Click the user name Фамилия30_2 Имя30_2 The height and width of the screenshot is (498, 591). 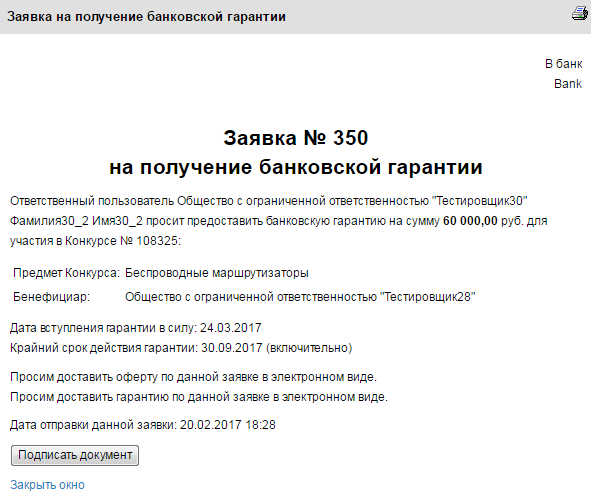click(76, 221)
